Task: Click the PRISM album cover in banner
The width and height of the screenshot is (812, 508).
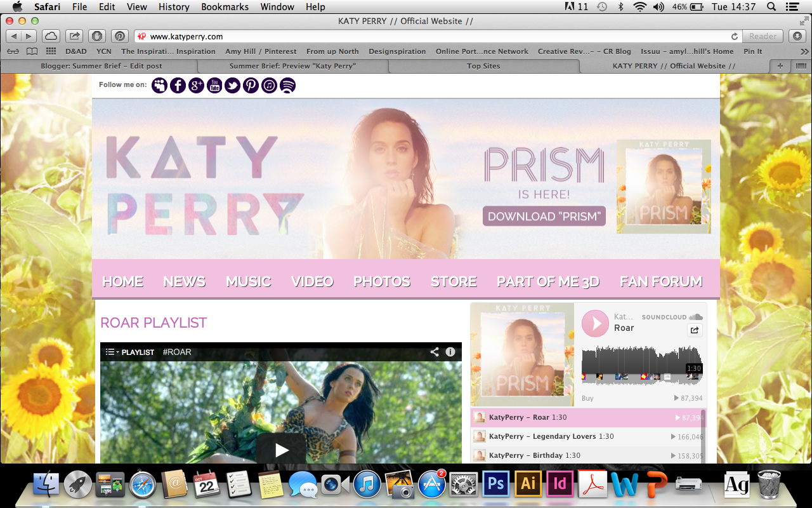Action: click(664, 187)
